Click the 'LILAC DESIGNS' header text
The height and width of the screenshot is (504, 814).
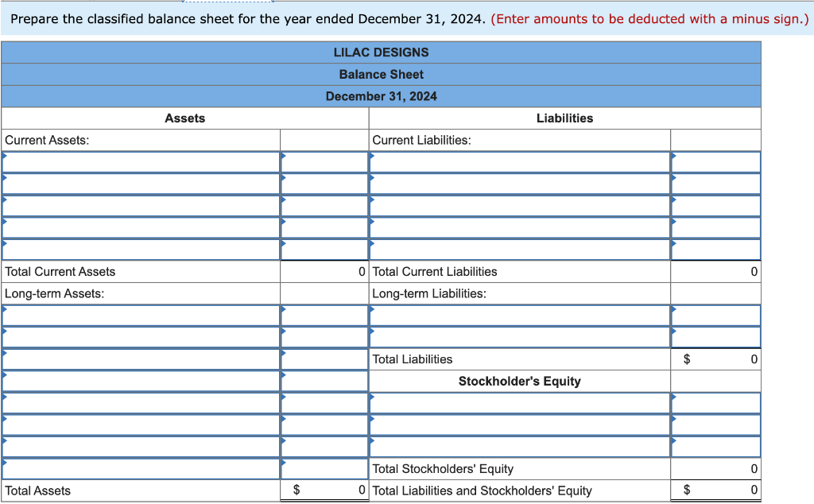381,52
